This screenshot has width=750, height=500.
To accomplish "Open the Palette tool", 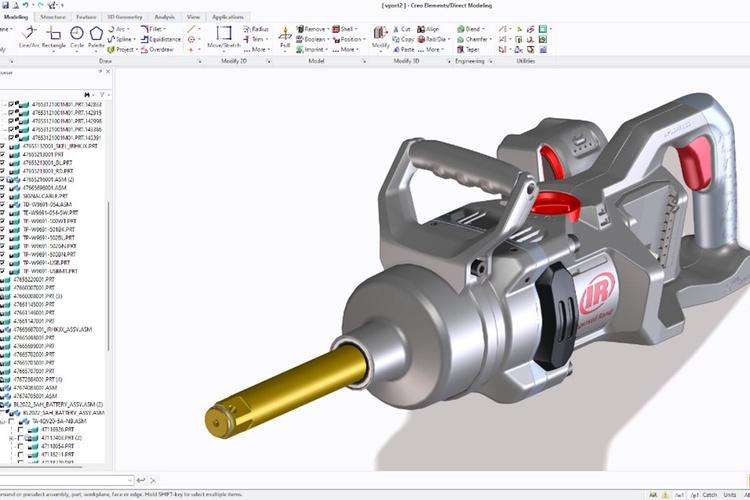I will click(96, 37).
